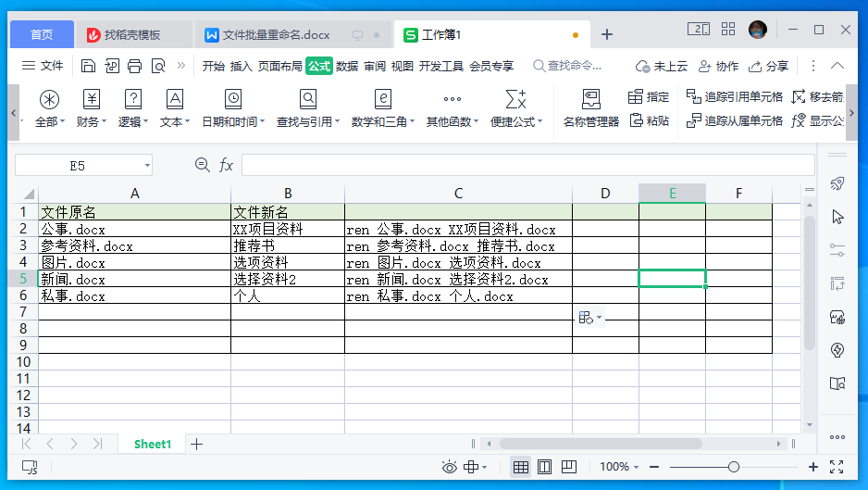Click the print icon in quick access toolbar
Image resolution: width=868 pixels, height=490 pixels.
(135, 66)
